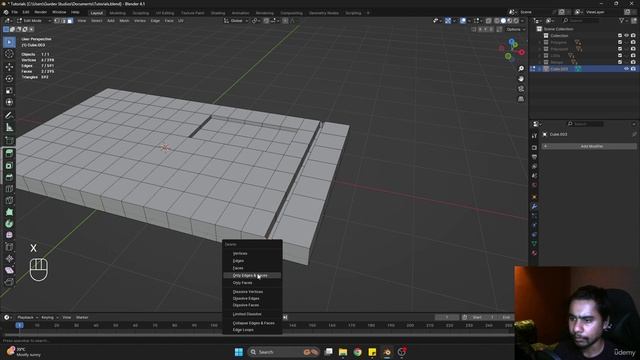Image resolution: width=640 pixels, height=360 pixels.
Task: Click the timeline current frame marker
Action: [x=19, y=325]
